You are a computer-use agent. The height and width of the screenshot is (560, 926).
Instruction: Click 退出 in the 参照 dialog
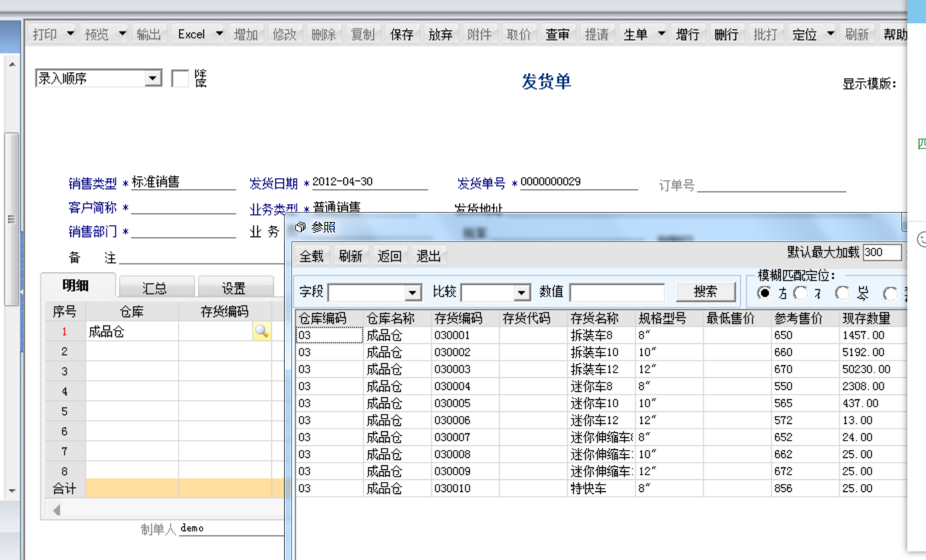tap(429, 256)
